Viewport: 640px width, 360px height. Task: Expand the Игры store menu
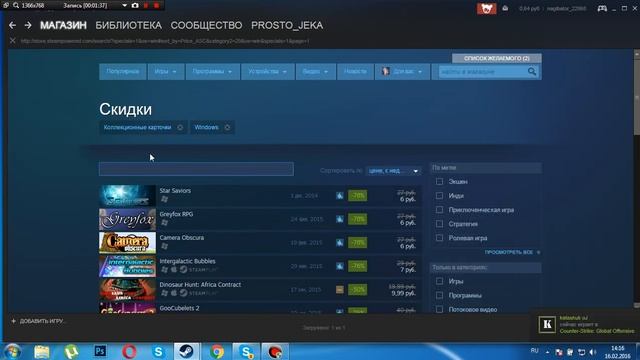click(x=165, y=71)
